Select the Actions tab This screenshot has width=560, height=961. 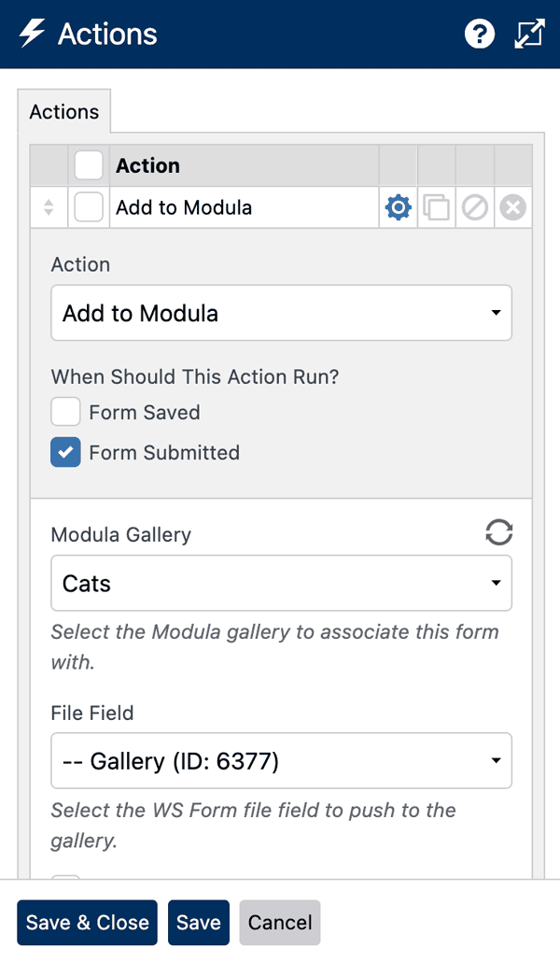pos(63,111)
